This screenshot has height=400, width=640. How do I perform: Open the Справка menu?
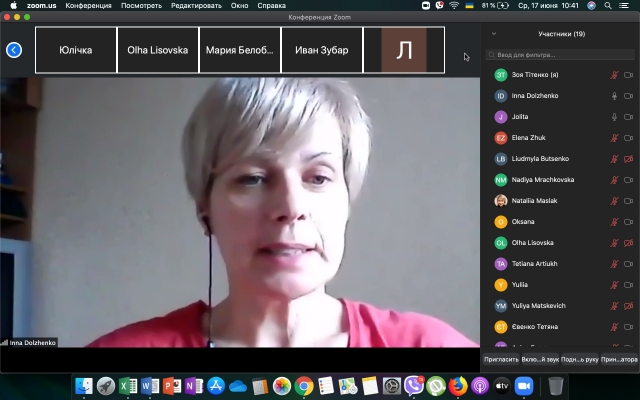(x=271, y=6)
